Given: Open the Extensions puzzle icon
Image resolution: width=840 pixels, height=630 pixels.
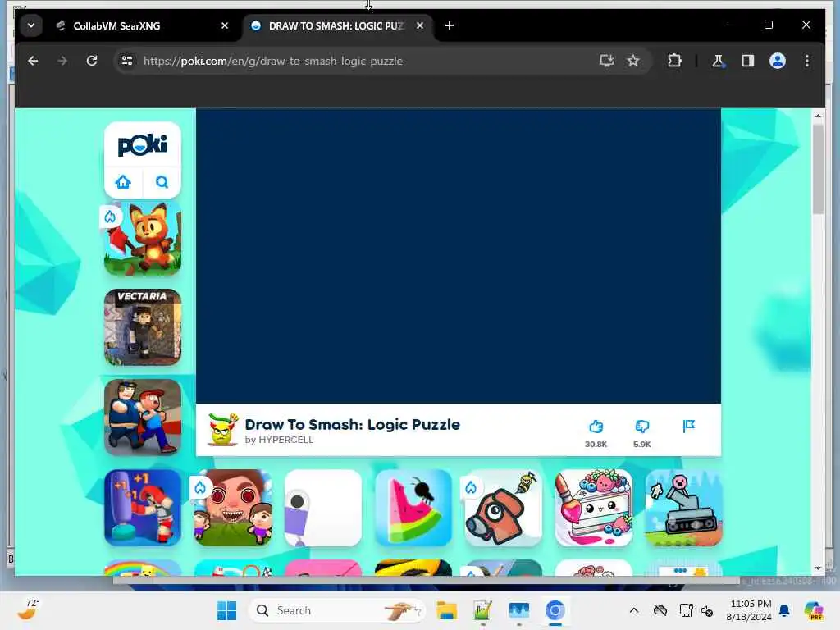Looking at the screenshot, I should [x=674, y=61].
